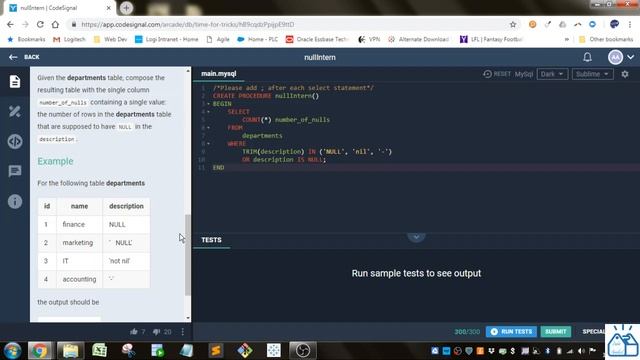
Task: Click the MySql language label
Action: click(524, 74)
